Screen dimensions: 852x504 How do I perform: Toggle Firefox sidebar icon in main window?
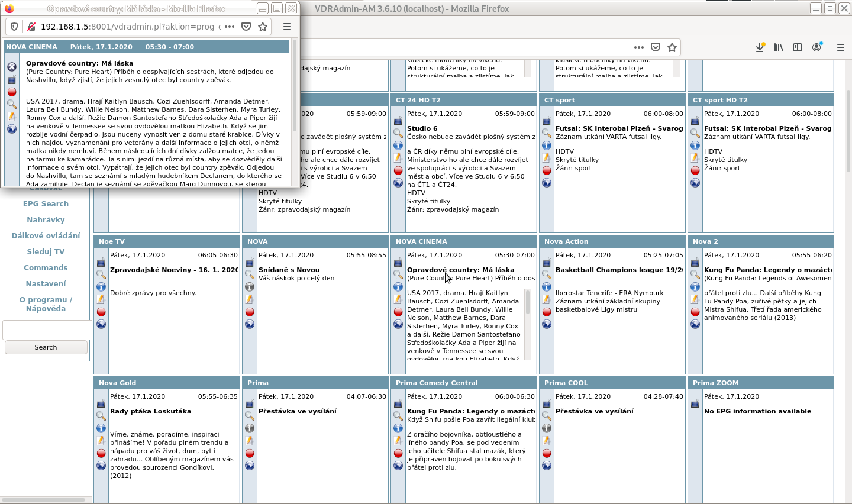click(798, 47)
